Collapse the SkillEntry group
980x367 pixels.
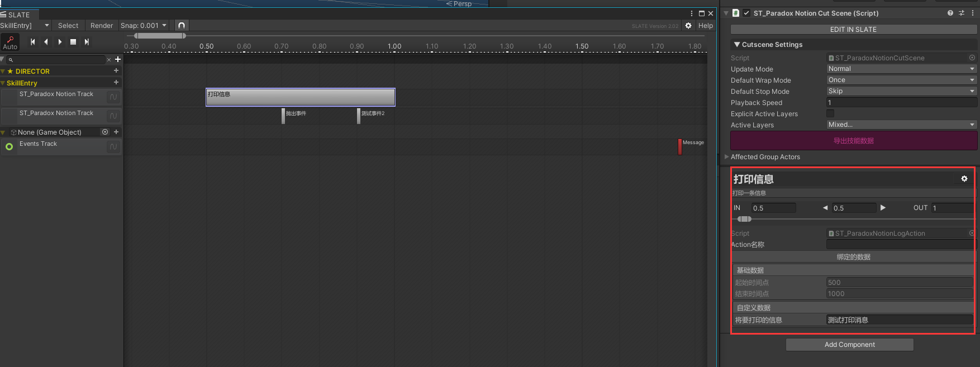pos(3,83)
